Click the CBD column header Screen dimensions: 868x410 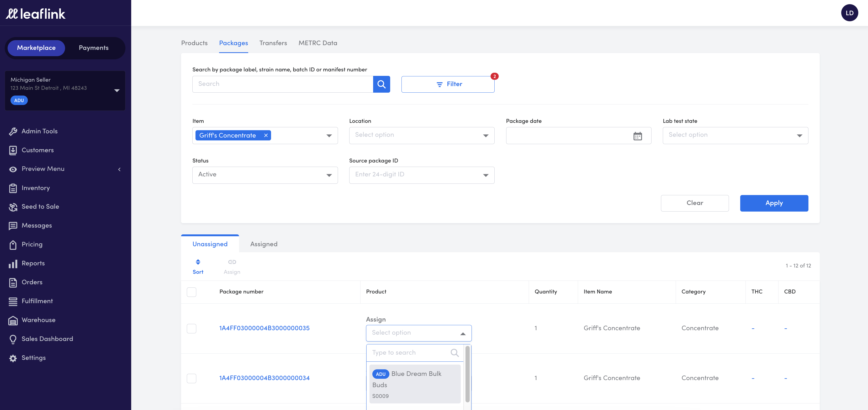[x=790, y=292]
